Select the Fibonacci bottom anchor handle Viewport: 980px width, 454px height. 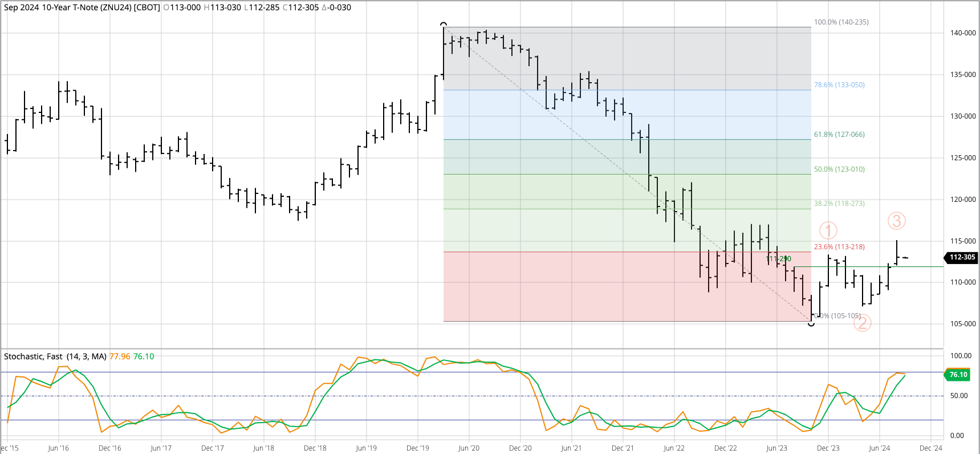tap(811, 323)
